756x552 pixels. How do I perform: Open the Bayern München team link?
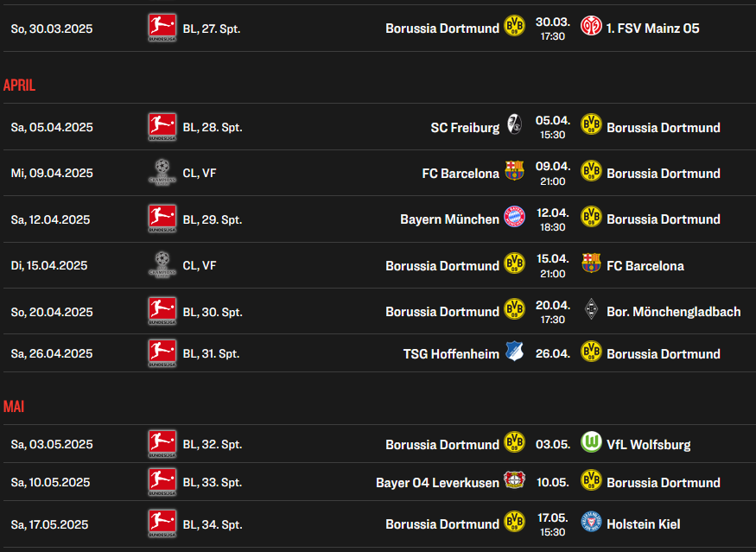click(x=449, y=219)
